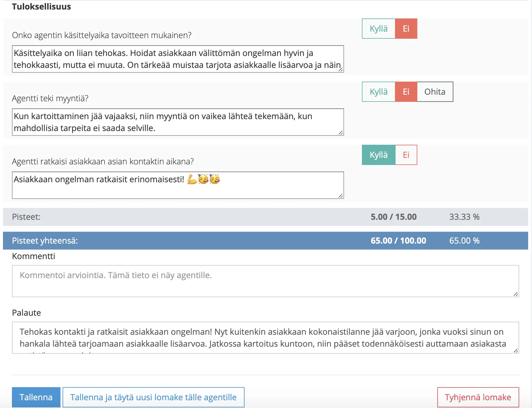
Task: Click the Tallenna button
Action: click(36, 397)
